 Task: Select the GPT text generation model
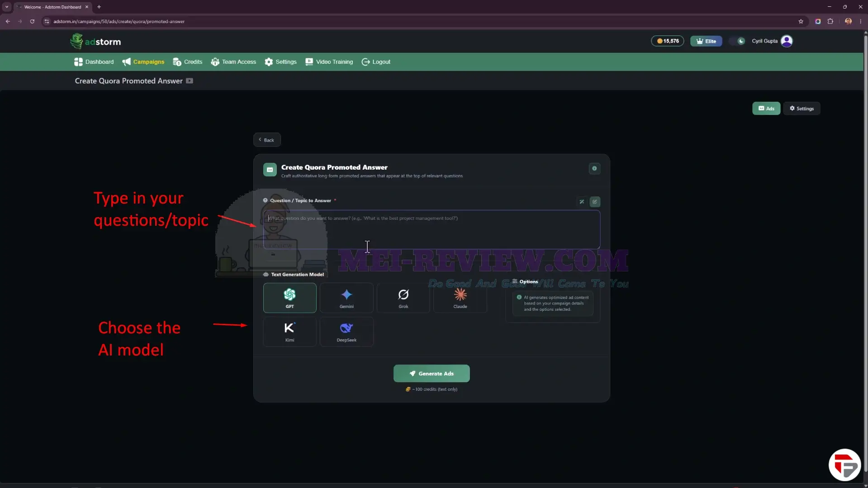pyautogui.click(x=289, y=298)
